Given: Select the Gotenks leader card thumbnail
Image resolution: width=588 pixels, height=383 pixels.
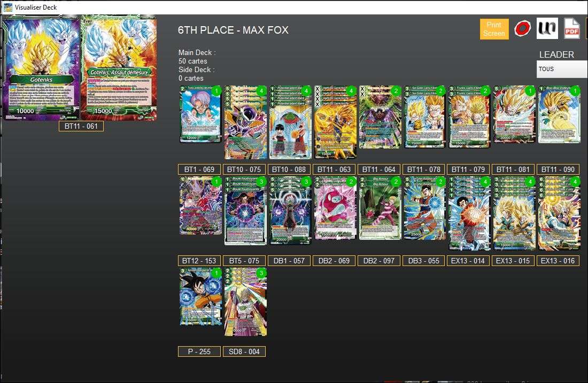Looking at the screenshot, I should coord(40,68).
